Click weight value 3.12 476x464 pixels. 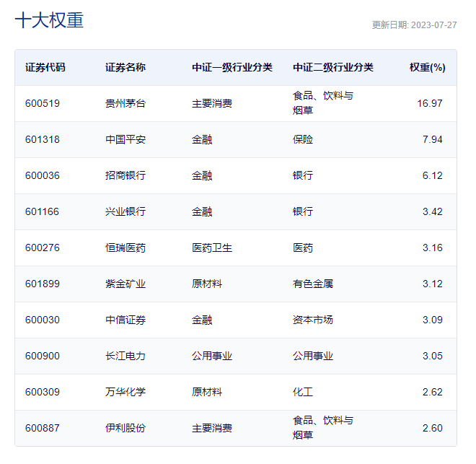[433, 284]
